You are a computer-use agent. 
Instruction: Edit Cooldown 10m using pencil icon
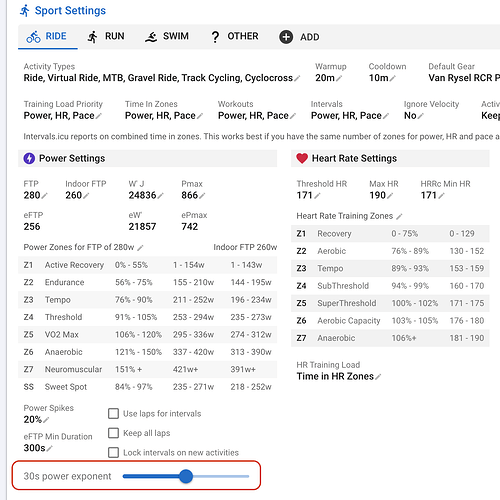click(393, 79)
